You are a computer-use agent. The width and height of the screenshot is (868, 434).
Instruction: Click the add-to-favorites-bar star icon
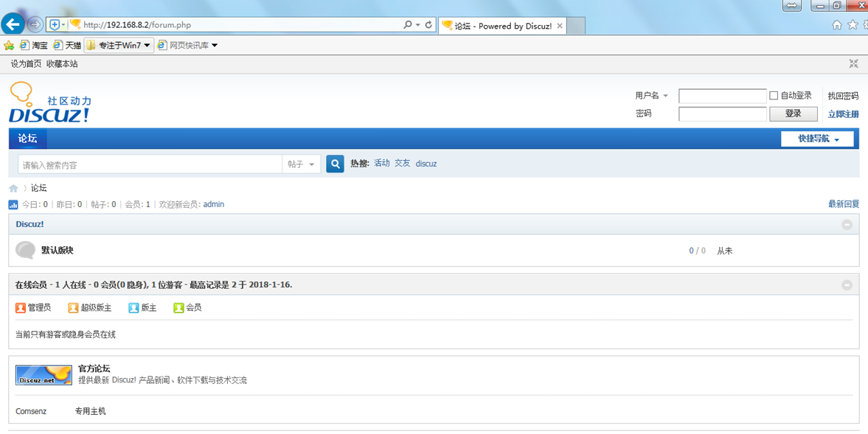(9, 46)
